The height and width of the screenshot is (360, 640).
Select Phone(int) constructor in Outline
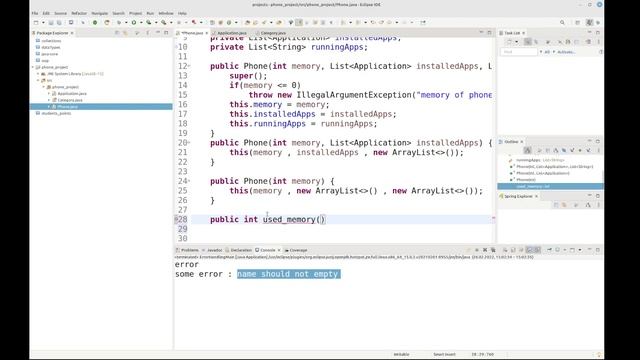click(526, 180)
